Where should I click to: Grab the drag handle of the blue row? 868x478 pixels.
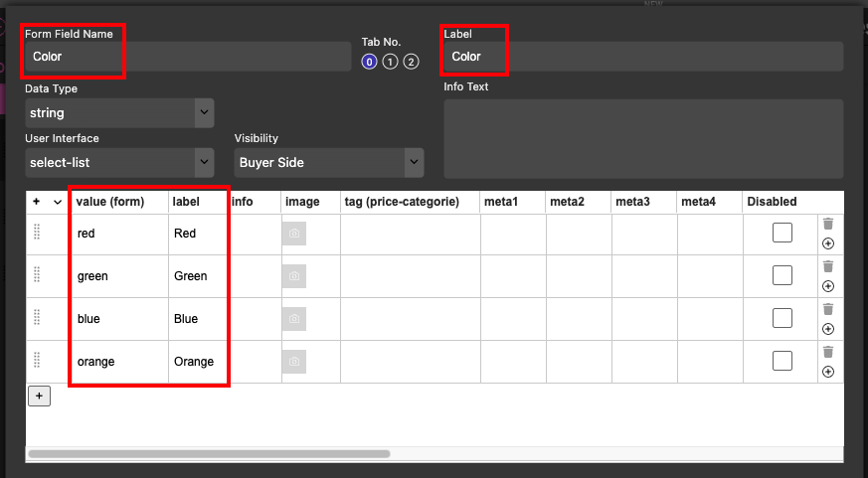37,317
